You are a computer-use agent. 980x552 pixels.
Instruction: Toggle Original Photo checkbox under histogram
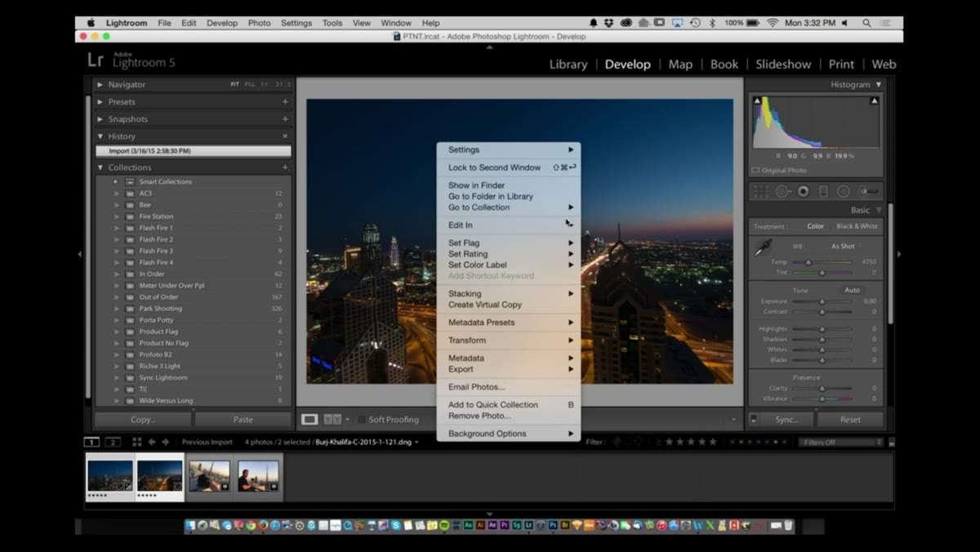point(755,171)
